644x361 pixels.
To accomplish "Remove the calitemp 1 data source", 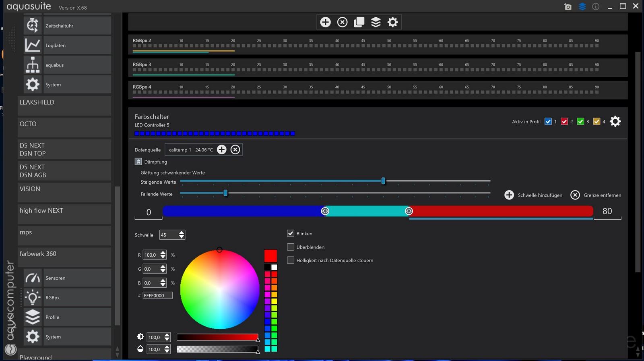I will coord(235,150).
